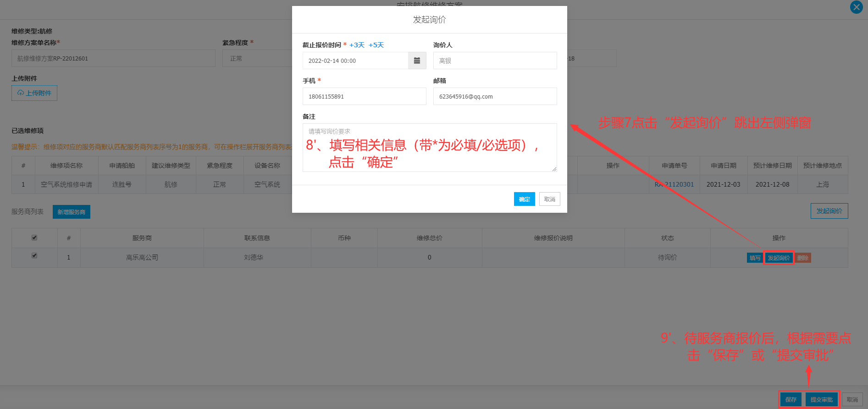Click the 截止报价时间 date field
This screenshot has width=868, height=409.
(355, 61)
